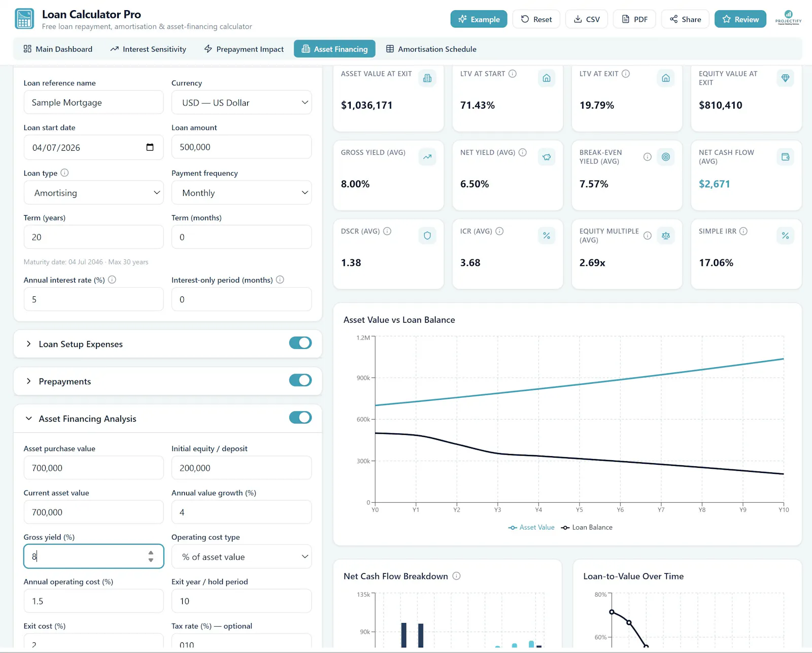The image size is (812, 653).
Task: Click the Asset purchase value field
Action: (94, 468)
